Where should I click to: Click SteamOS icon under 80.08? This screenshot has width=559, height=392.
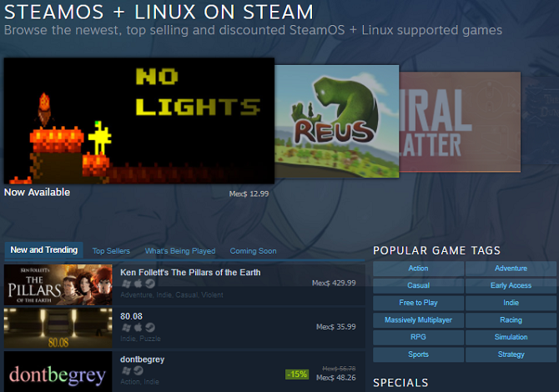coord(150,328)
